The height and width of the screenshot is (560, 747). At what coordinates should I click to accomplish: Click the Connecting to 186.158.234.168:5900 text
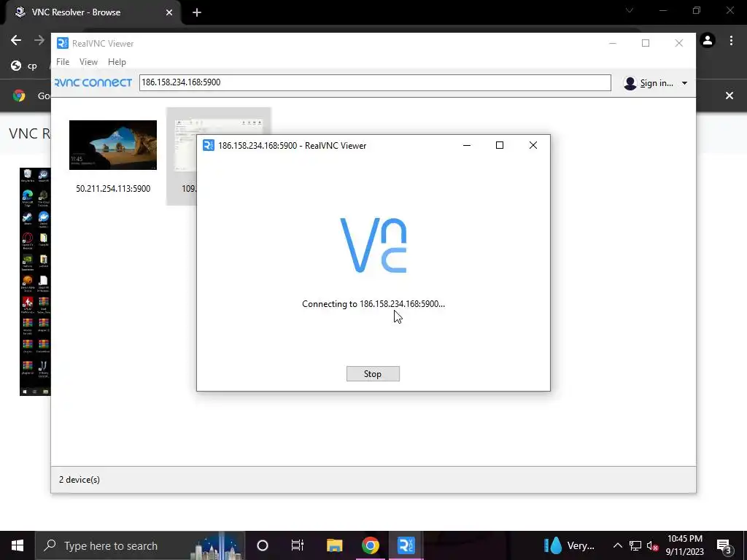point(373,304)
